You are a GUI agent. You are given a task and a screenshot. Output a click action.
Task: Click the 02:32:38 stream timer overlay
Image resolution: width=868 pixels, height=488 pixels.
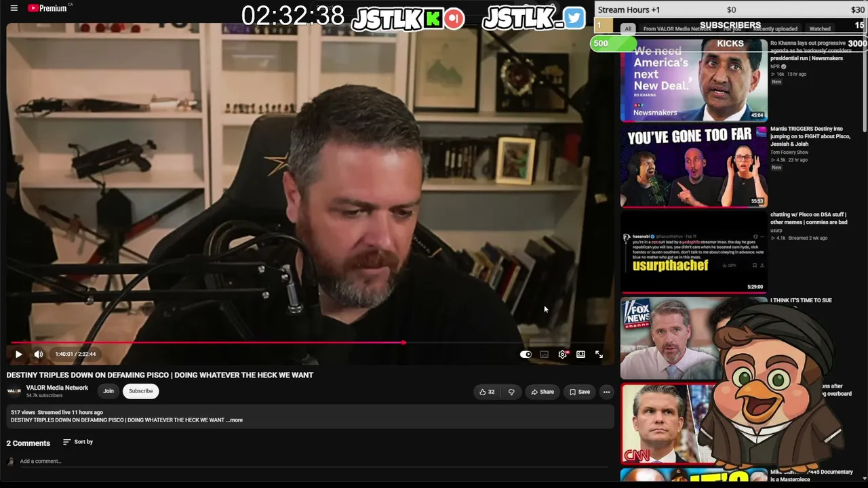point(293,16)
